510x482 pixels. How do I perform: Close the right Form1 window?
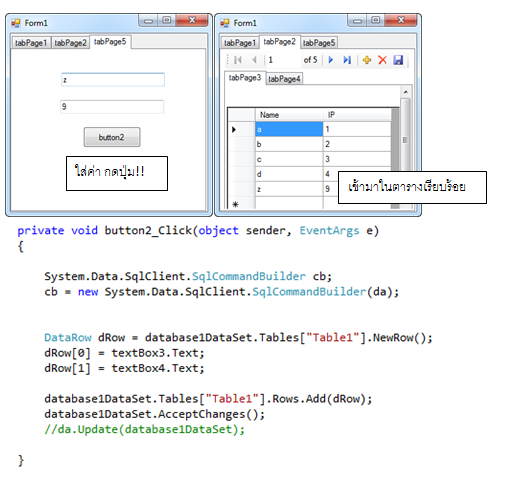coord(401,21)
